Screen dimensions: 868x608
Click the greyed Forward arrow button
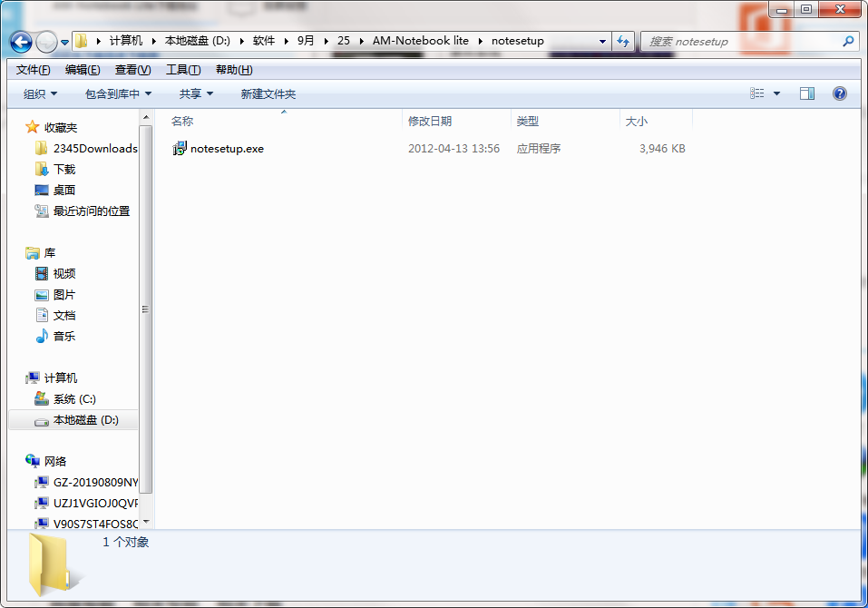coord(46,42)
